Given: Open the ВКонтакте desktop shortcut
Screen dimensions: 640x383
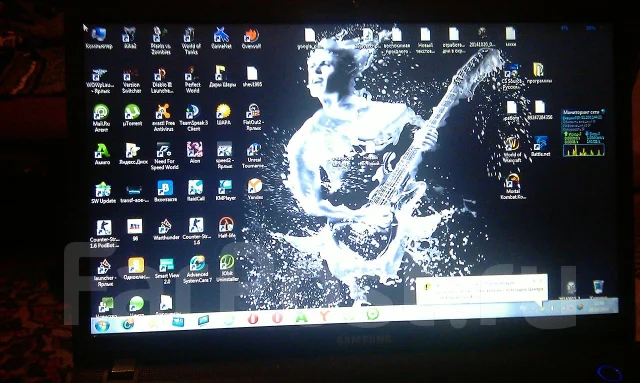Looking at the screenshot, I should coord(165,192).
